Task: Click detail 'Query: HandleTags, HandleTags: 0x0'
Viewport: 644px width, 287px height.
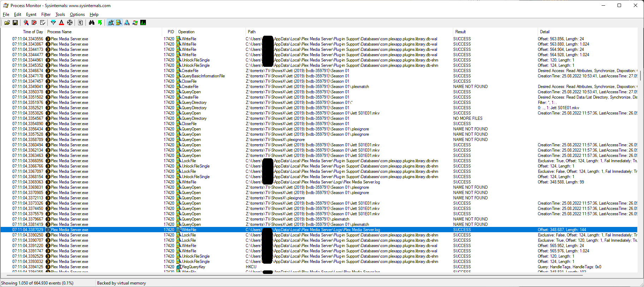Action: (569, 267)
